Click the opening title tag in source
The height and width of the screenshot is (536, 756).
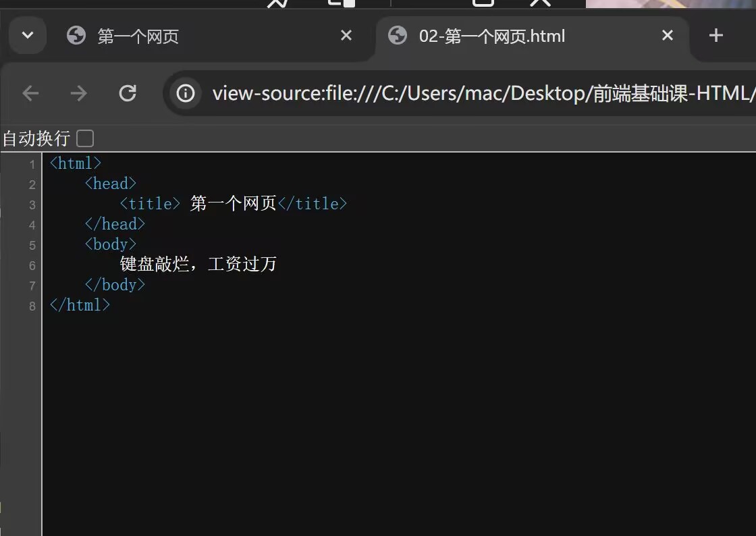click(150, 203)
